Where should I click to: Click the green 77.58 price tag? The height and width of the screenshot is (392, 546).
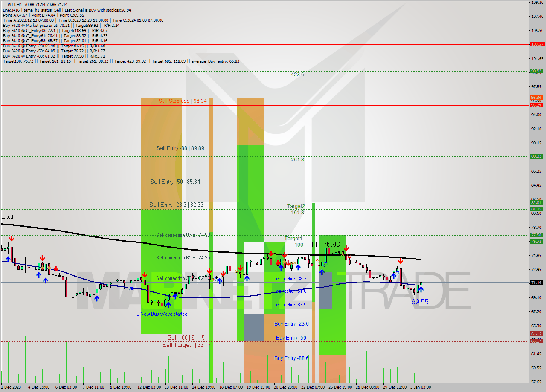point(536,235)
